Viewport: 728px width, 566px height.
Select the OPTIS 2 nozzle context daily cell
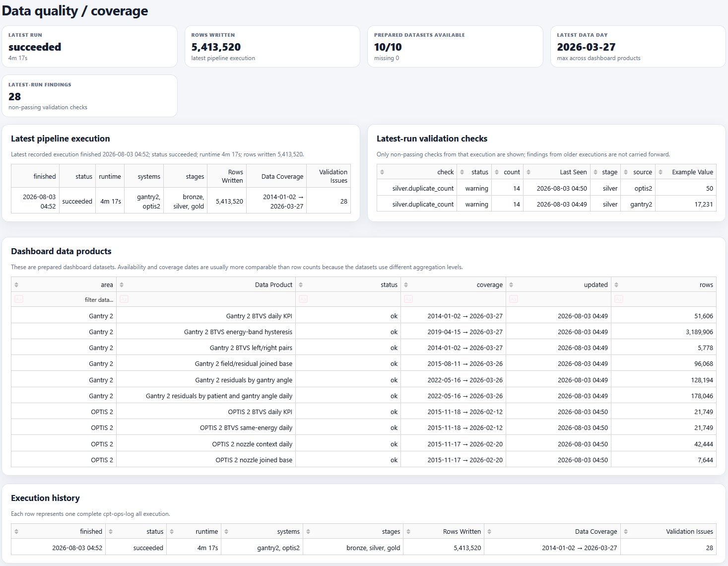(x=206, y=444)
